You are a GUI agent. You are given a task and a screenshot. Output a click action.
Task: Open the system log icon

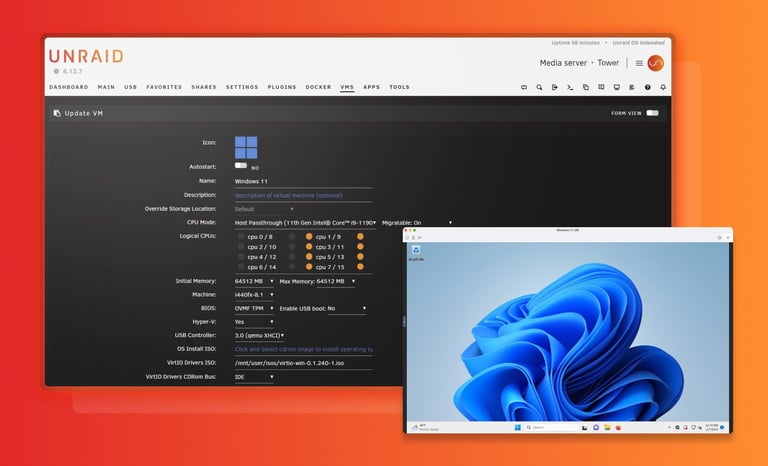click(632, 87)
